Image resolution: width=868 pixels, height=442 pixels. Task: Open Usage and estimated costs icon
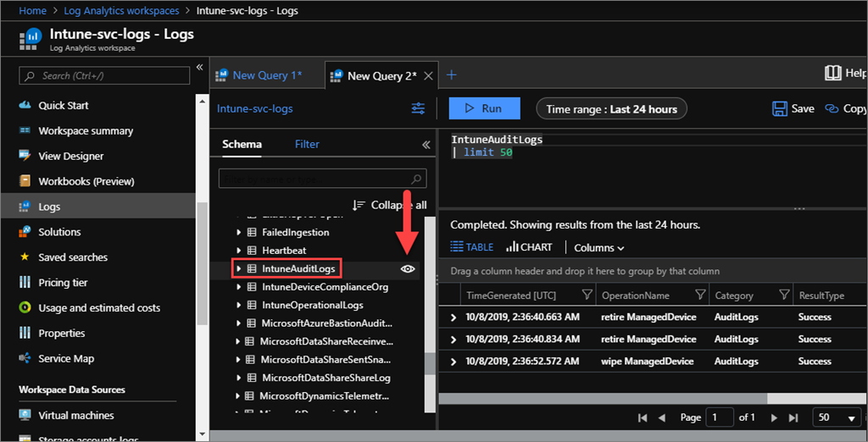point(25,307)
